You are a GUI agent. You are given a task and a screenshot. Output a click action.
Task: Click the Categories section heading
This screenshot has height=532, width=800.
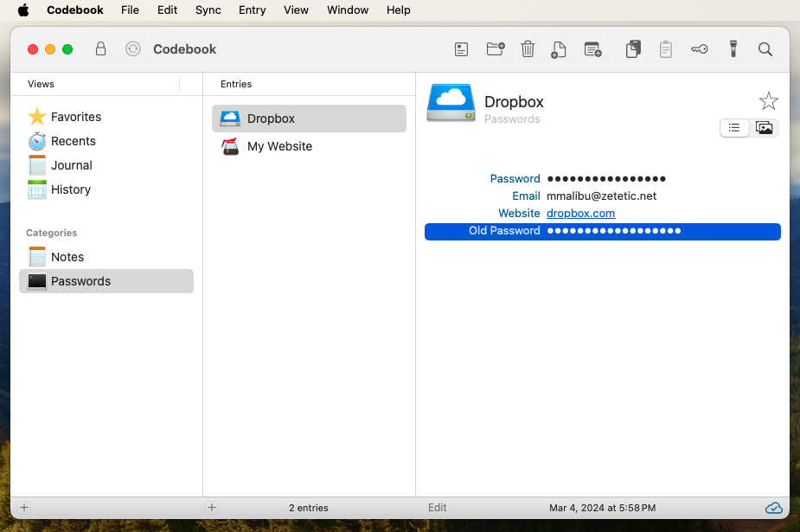(52, 233)
